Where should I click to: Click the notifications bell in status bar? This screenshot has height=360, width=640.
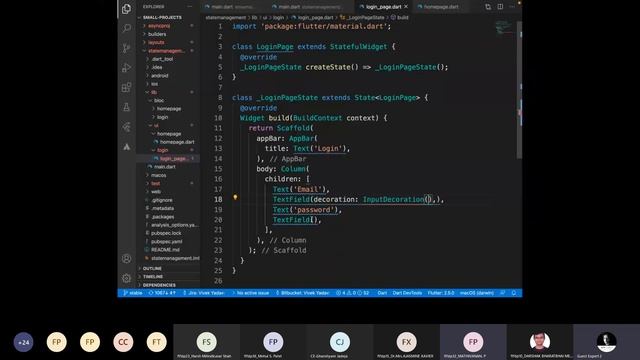tap(514, 293)
